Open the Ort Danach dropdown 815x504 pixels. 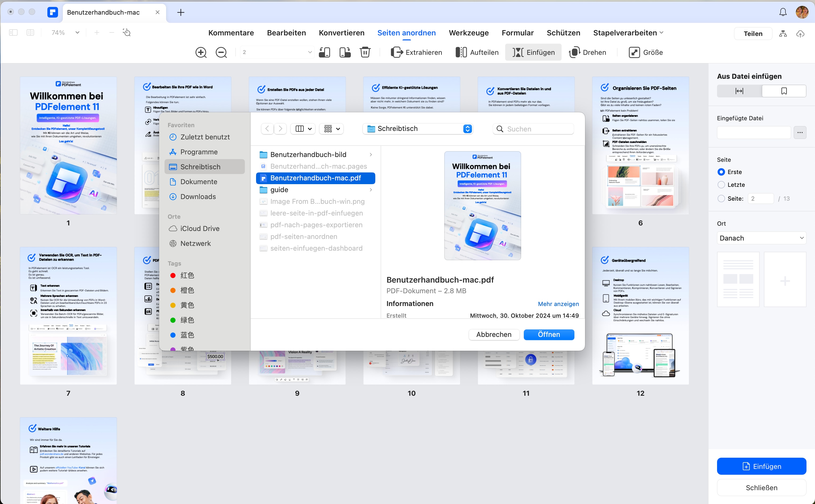pos(761,238)
